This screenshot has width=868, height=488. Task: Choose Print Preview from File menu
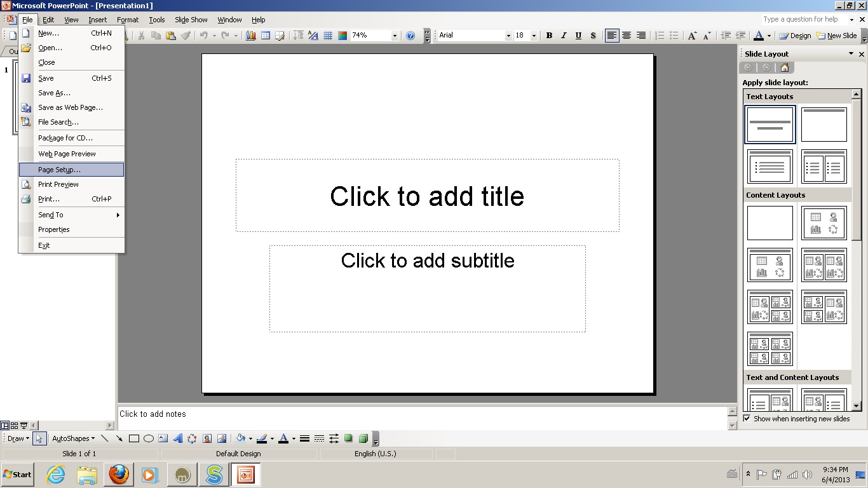[x=71, y=184]
